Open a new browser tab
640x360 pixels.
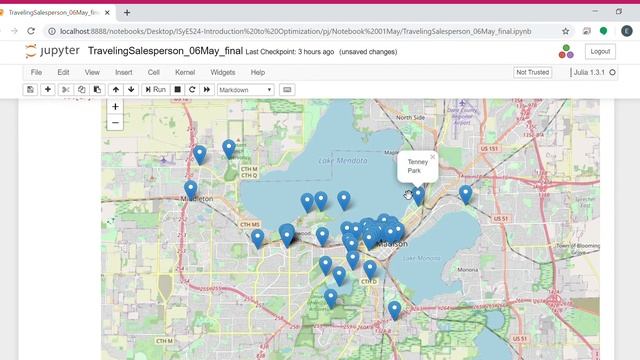pos(127,13)
